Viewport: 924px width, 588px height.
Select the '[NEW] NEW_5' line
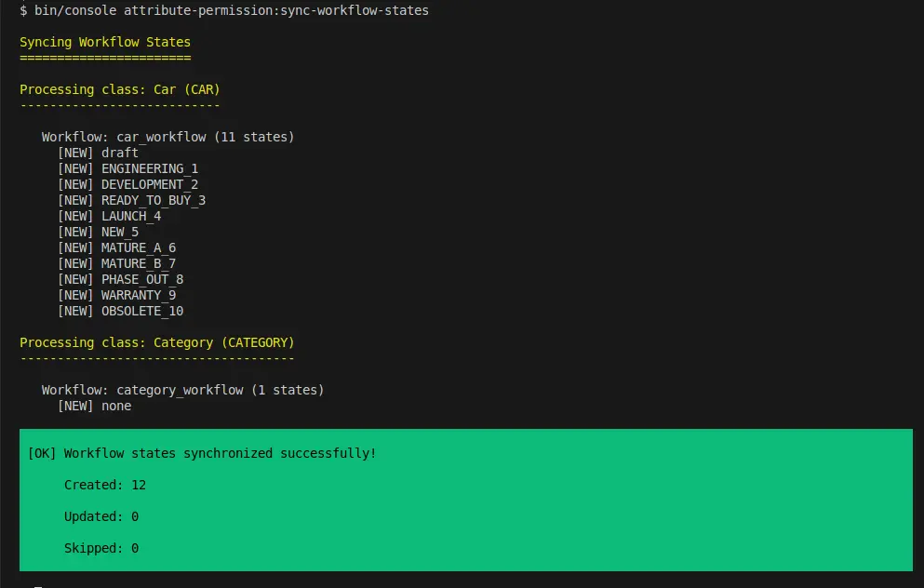click(x=98, y=233)
